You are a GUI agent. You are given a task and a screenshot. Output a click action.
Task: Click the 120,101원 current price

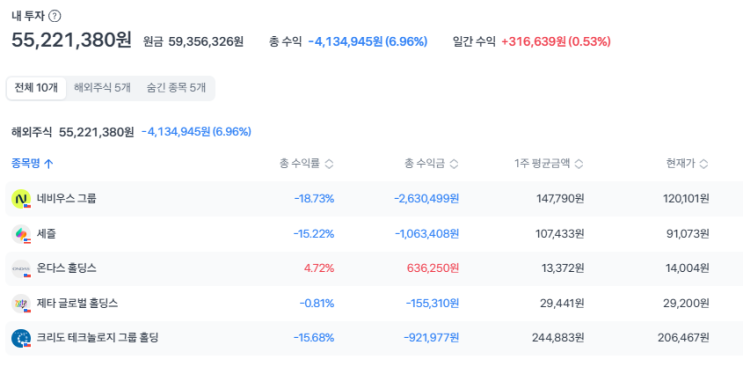[x=686, y=199]
